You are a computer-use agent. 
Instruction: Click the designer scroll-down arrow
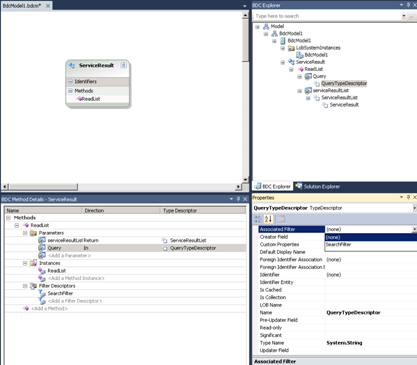click(245, 180)
